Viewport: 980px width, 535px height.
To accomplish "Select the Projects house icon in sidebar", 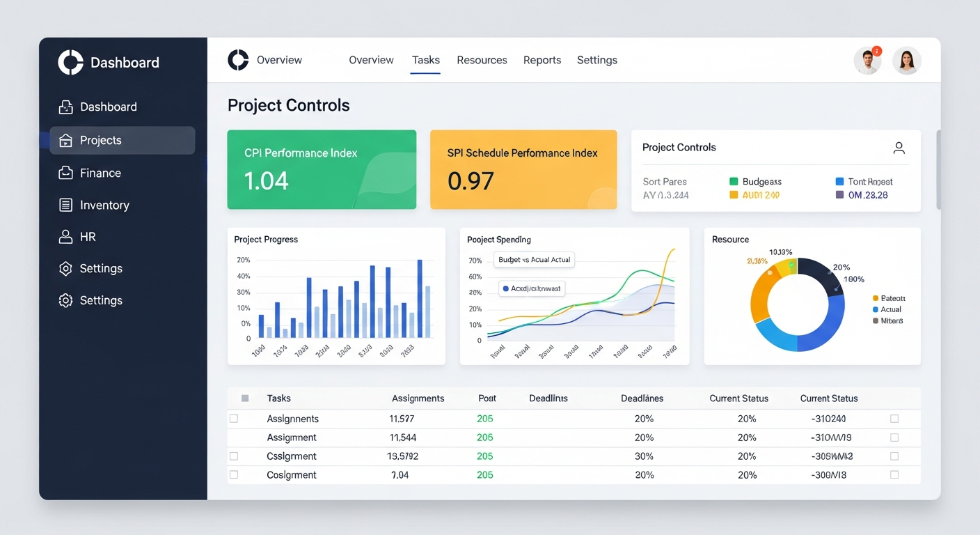I will click(x=65, y=140).
